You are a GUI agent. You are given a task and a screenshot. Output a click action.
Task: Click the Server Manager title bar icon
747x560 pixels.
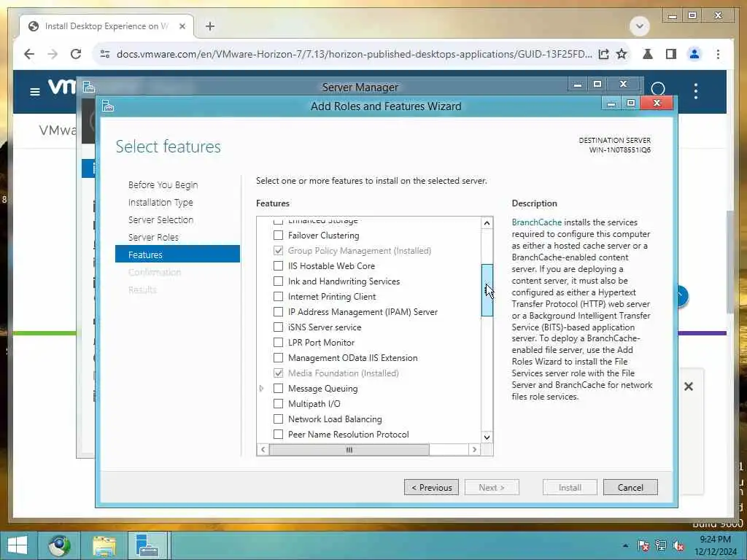tap(88, 87)
